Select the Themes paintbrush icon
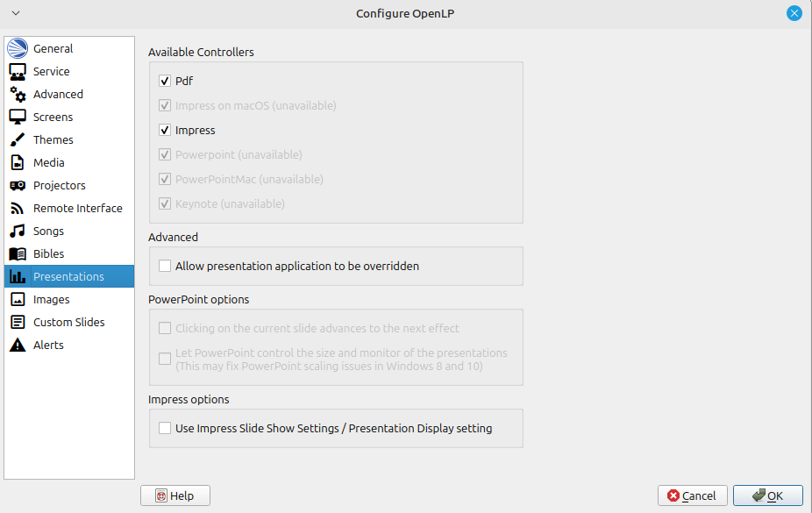Viewport: 812px width, 513px height. click(x=18, y=140)
